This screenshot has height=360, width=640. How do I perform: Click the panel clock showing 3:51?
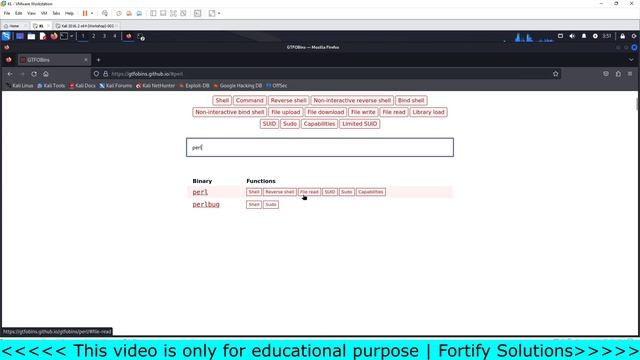[607, 36]
